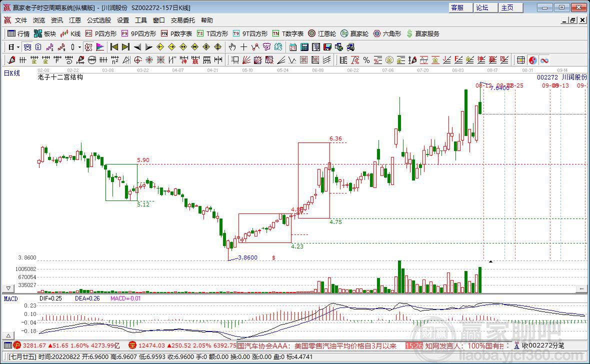Click the 客服 button
This screenshot has height=364, width=590.
457,7
